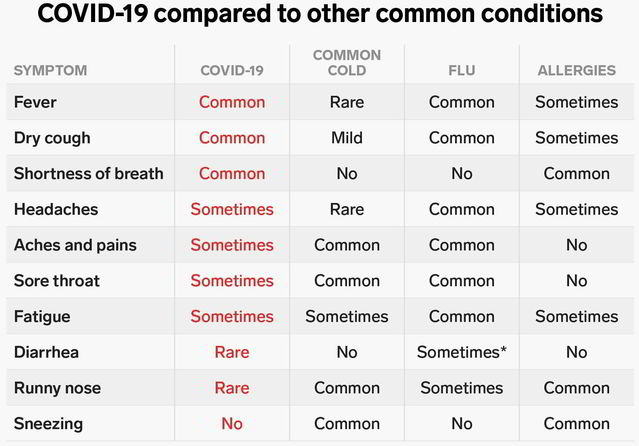639x446 pixels.
Task: Select the COMMON COLD column header
Action: coord(347,62)
